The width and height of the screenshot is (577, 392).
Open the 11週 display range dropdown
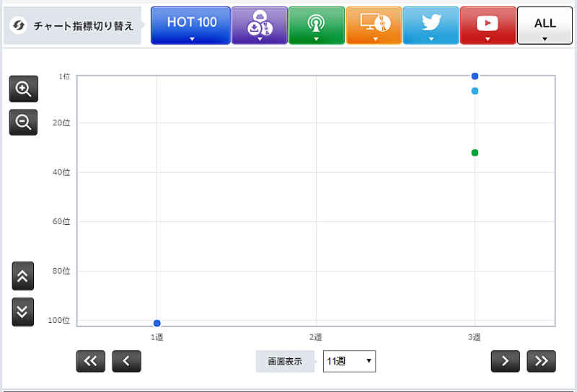pos(349,361)
